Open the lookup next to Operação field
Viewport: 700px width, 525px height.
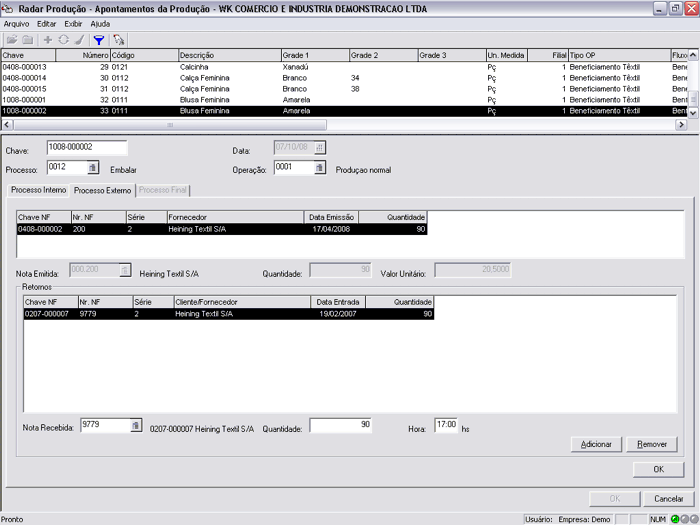coord(320,168)
